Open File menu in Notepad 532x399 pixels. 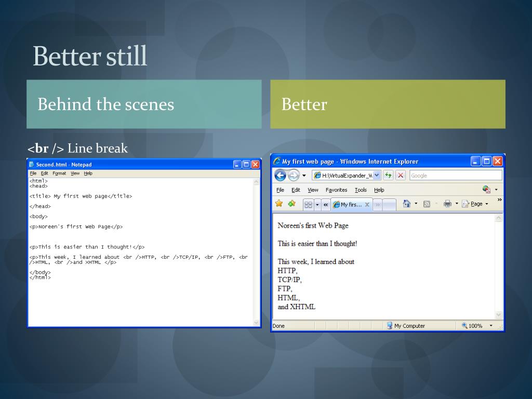[x=33, y=173]
